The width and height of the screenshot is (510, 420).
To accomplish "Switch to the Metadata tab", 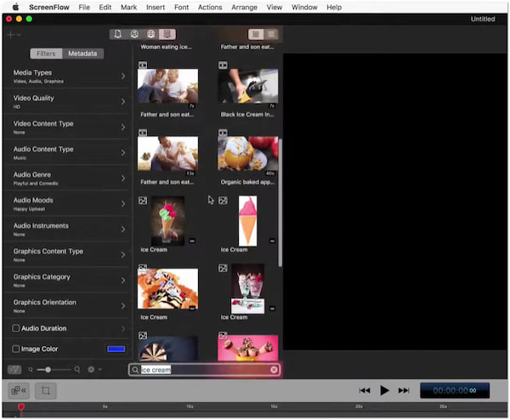I will (82, 54).
